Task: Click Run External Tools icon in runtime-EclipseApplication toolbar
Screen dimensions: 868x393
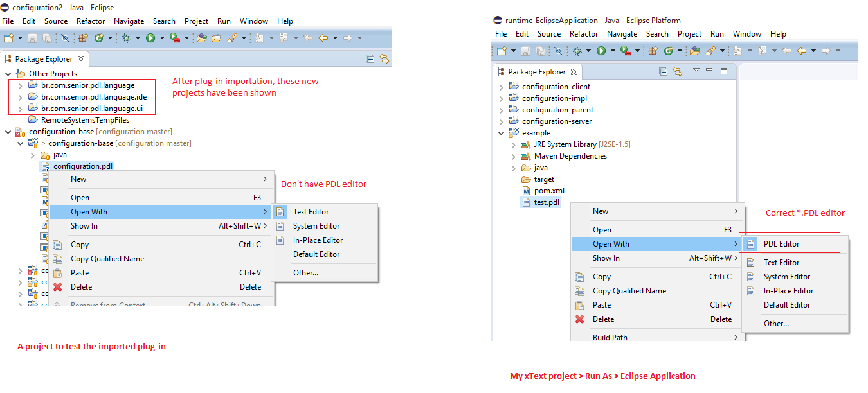Action: 626,51
